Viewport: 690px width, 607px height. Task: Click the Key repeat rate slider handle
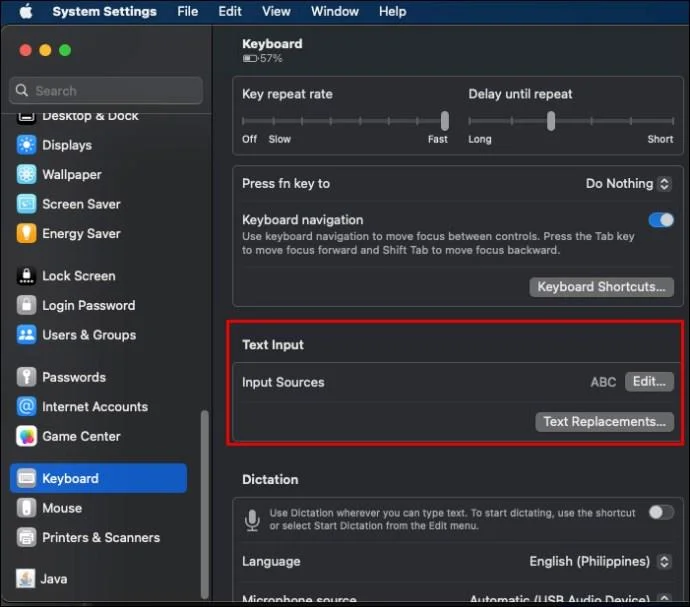444,121
